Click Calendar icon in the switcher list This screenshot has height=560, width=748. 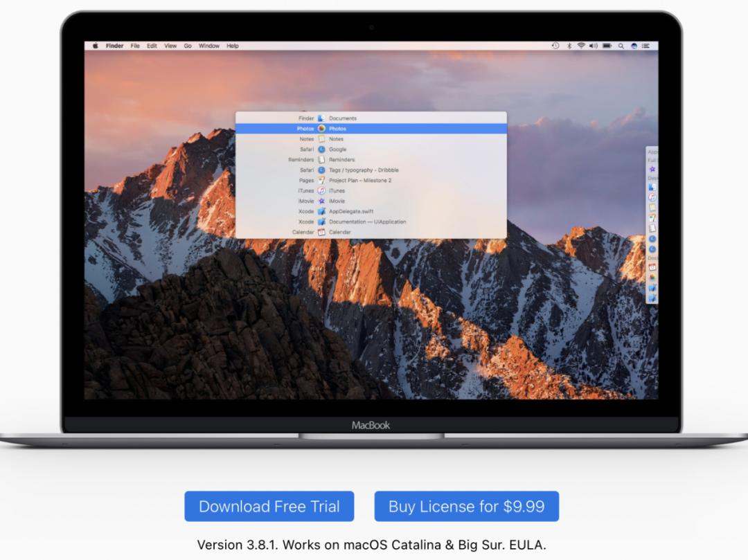click(x=321, y=232)
